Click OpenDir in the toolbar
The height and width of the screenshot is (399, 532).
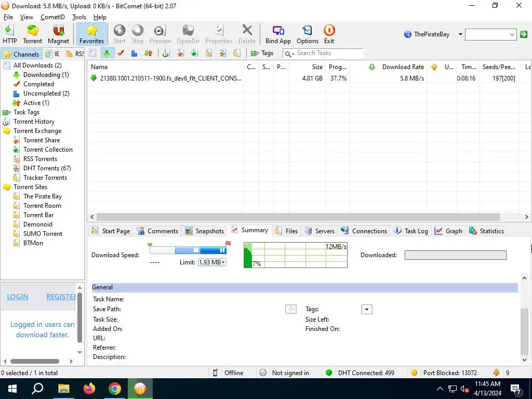(188, 34)
